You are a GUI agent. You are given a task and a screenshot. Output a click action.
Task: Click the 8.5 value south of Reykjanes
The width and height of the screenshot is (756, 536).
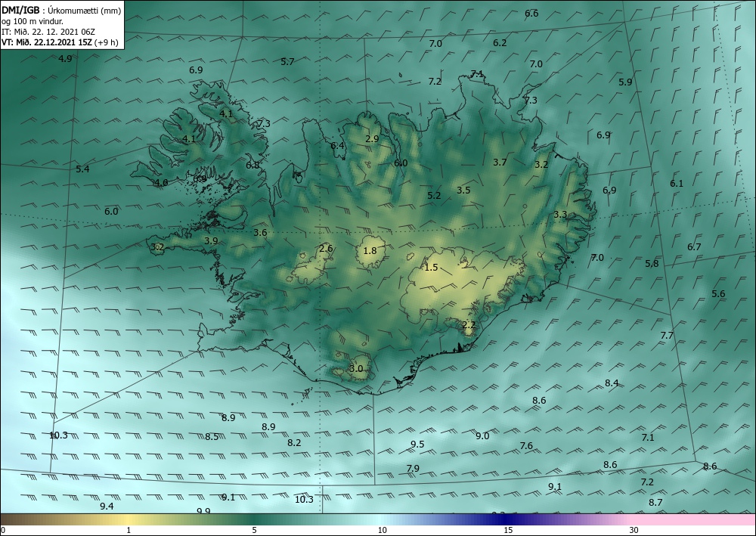(212, 437)
